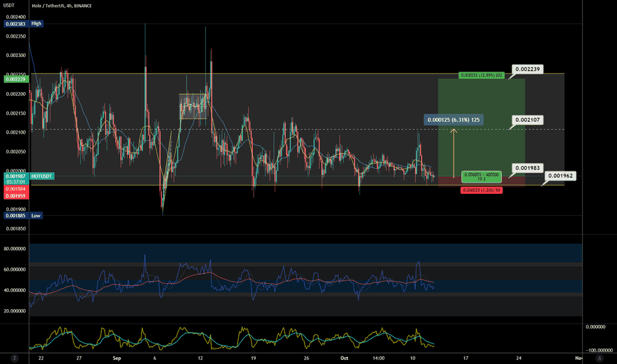Click the 0.002050 price scale value
The width and height of the screenshot is (617, 364).
[x=16, y=152]
